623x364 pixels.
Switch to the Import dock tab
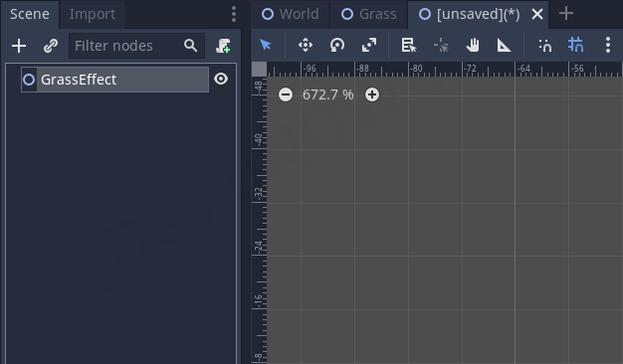click(x=93, y=14)
